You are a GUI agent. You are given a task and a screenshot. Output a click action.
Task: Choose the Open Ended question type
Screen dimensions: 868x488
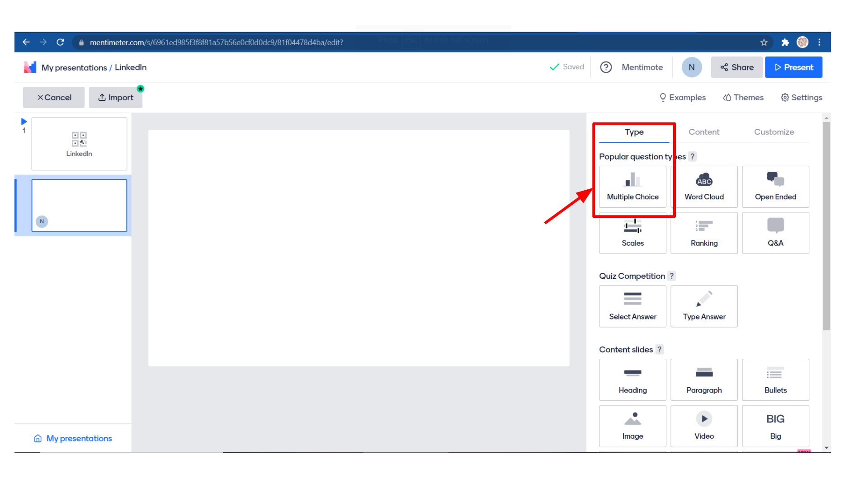(x=775, y=187)
